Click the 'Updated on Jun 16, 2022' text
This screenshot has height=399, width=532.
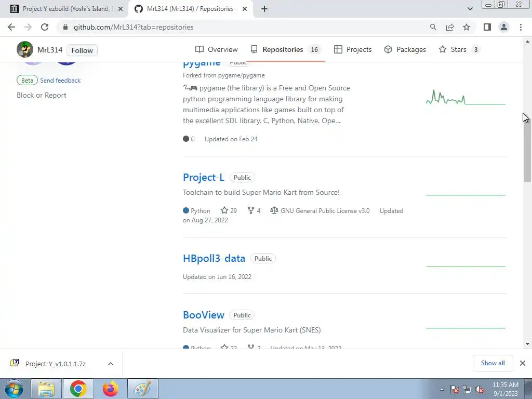[x=217, y=277]
